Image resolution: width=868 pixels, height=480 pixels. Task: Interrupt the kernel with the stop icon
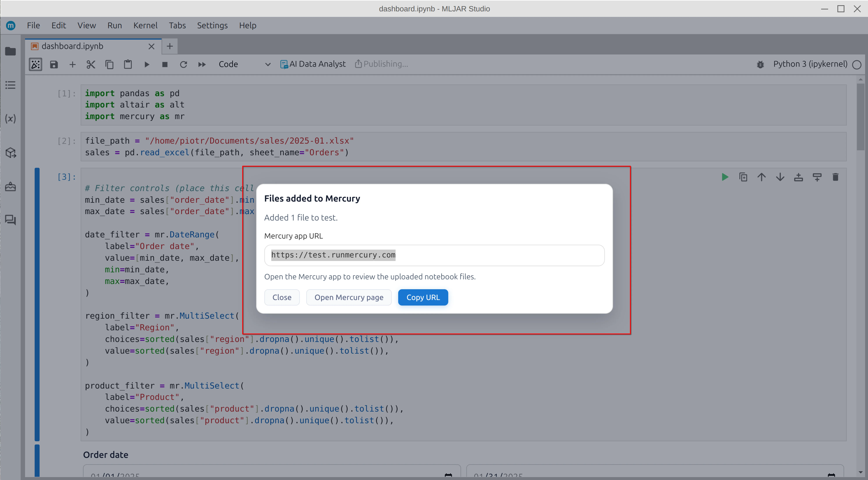165,64
